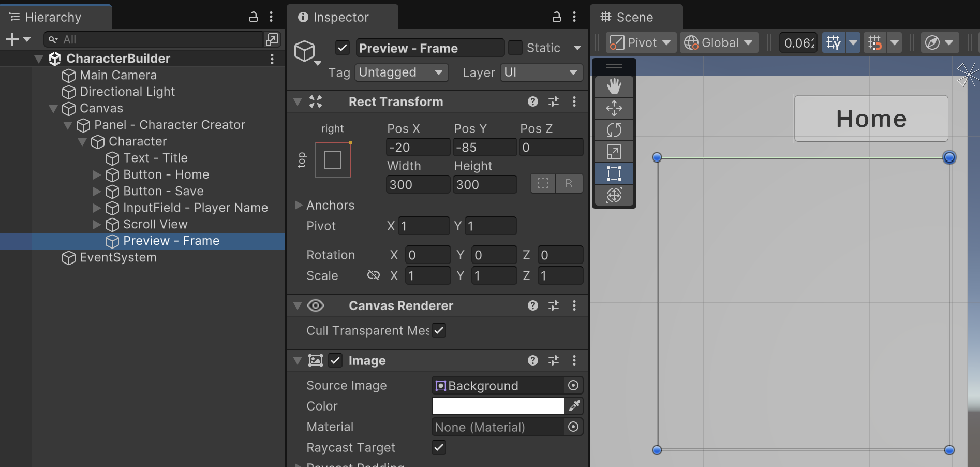This screenshot has height=467, width=980.
Task: Click the color eyedropper icon
Action: tap(574, 406)
